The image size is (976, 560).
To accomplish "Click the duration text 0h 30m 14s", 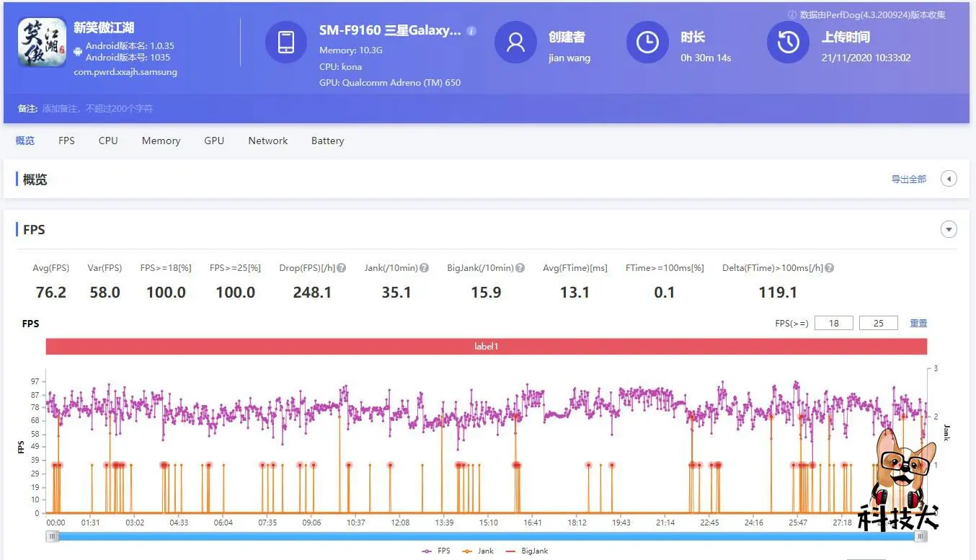I will [x=706, y=58].
